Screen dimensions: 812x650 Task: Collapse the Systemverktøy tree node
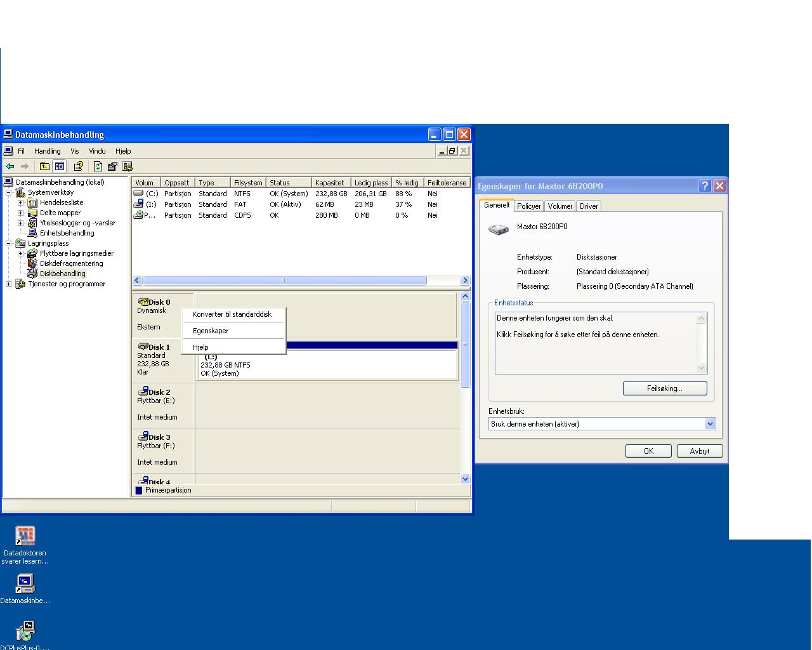click(8, 193)
